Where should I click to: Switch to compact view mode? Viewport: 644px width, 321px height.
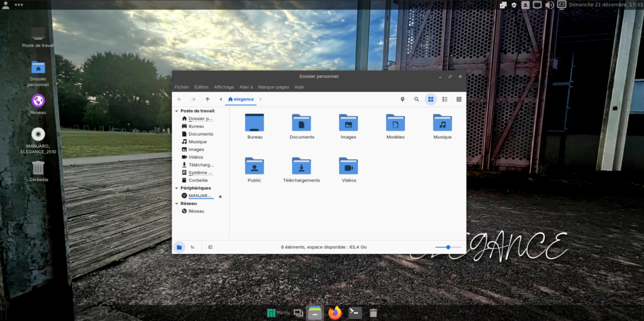(458, 99)
